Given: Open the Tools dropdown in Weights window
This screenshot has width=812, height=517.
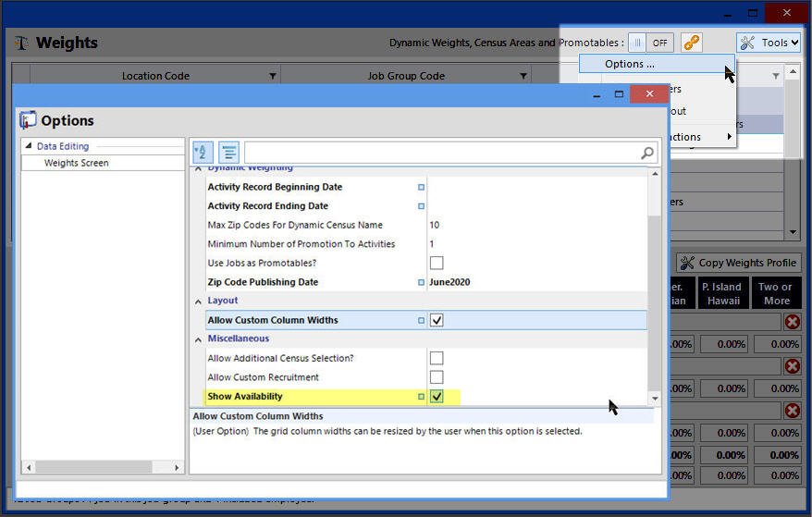Looking at the screenshot, I should (768, 43).
